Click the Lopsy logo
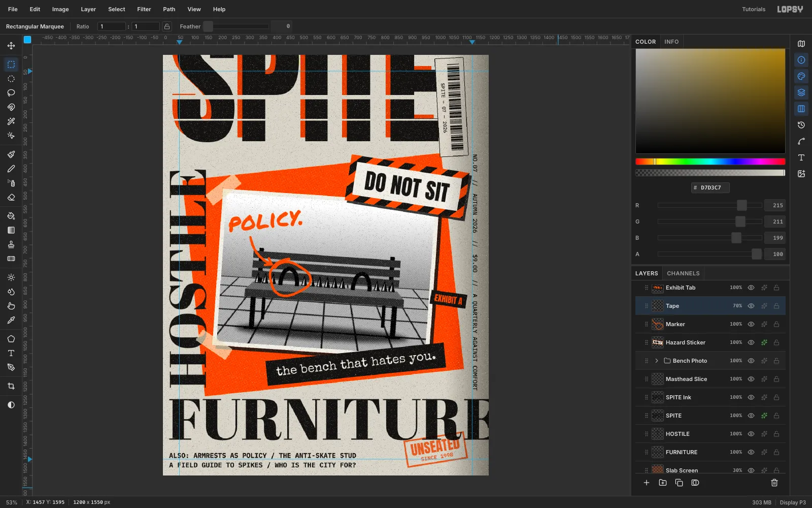Image resolution: width=812 pixels, height=508 pixels. click(790, 9)
